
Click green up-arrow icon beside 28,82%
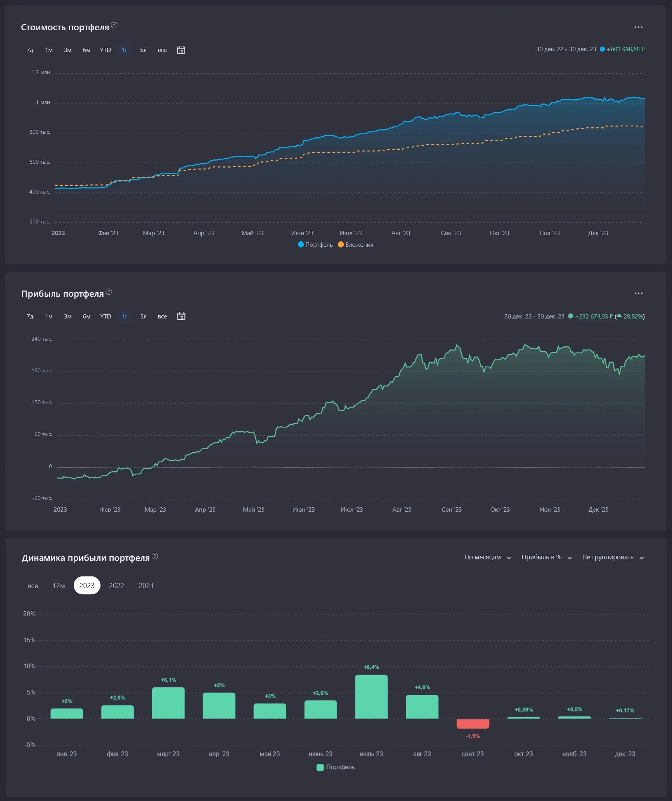619,316
